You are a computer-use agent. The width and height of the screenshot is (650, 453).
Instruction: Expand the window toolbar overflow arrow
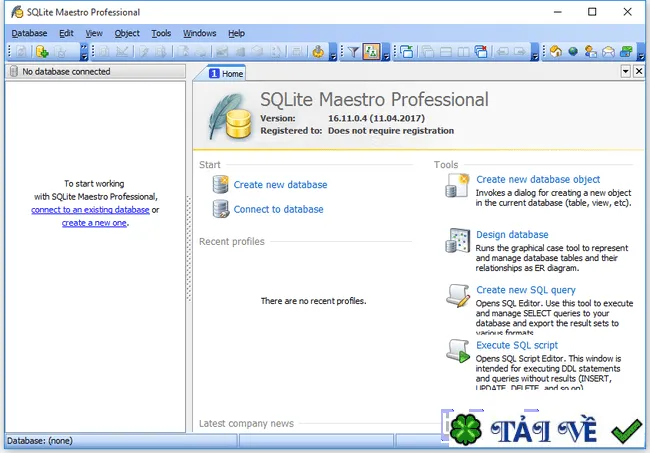535,52
